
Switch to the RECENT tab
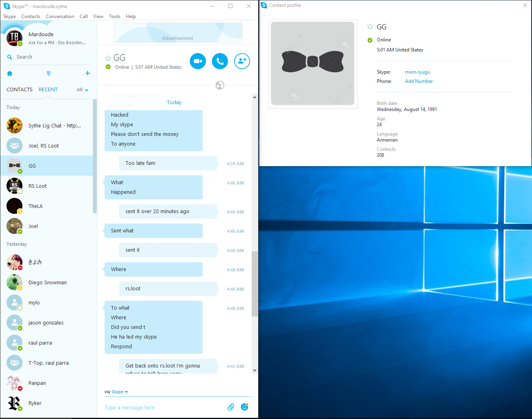click(x=48, y=90)
